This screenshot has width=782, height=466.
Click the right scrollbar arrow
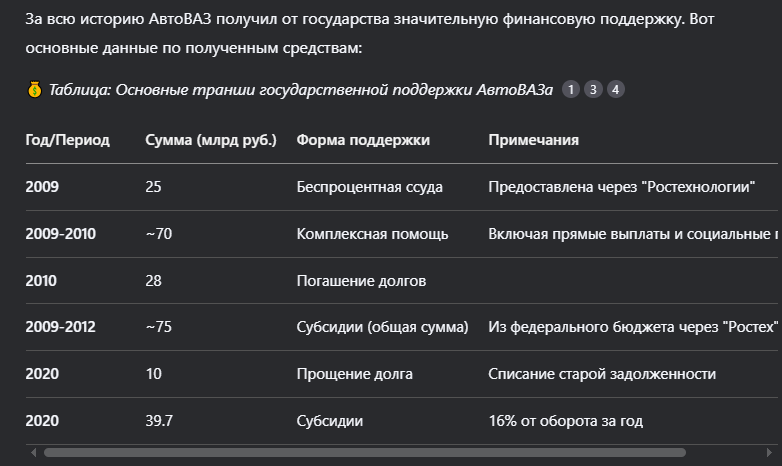point(769,453)
